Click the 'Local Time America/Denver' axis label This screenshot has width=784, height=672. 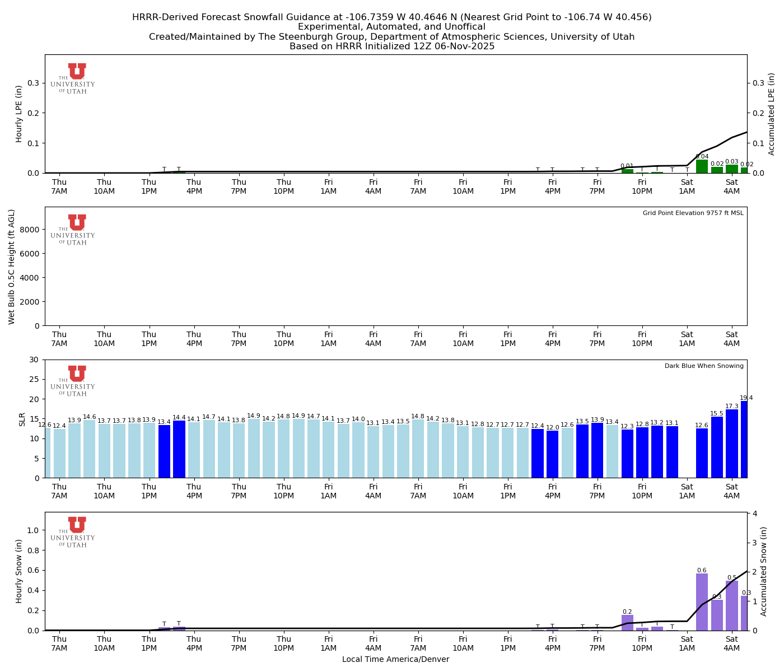point(395,659)
